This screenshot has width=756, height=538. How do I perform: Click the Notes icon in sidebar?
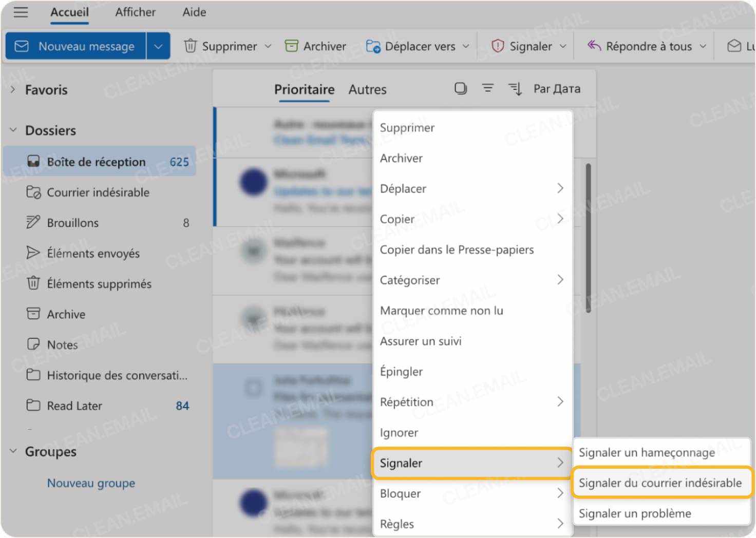coord(33,344)
